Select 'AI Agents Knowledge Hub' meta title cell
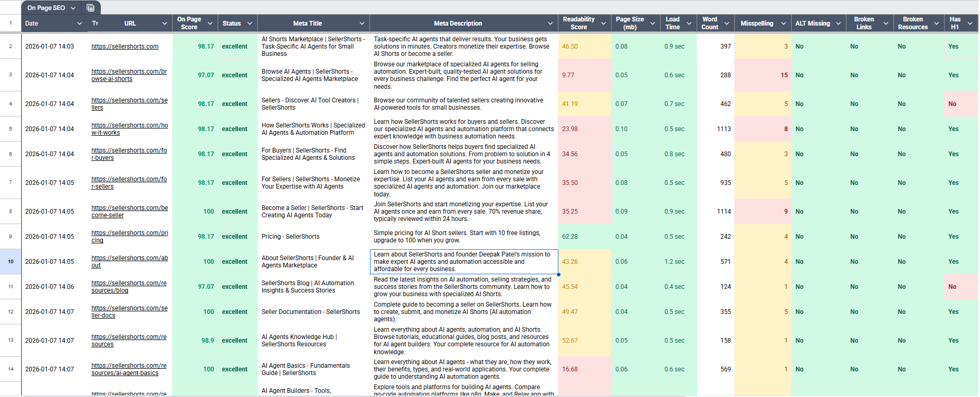 [x=313, y=341]
